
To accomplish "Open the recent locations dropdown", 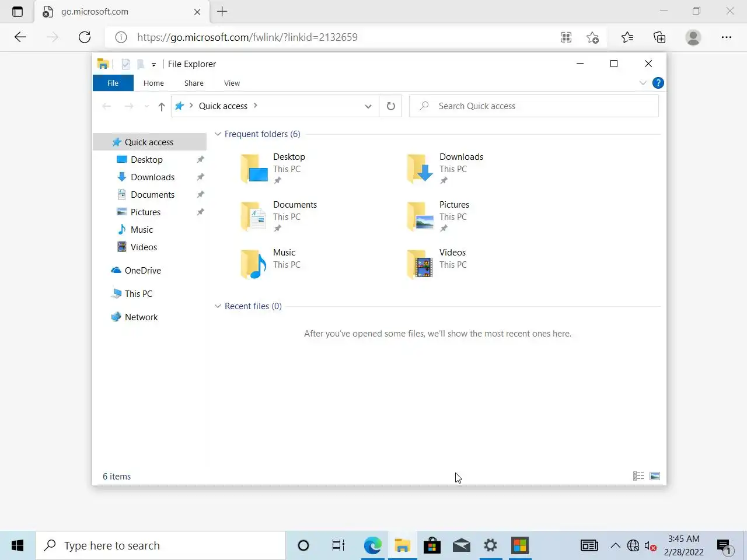I will tap(146, 106).
